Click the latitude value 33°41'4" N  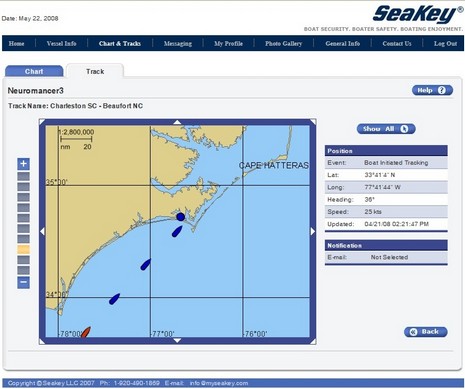(x=380, y=175)
